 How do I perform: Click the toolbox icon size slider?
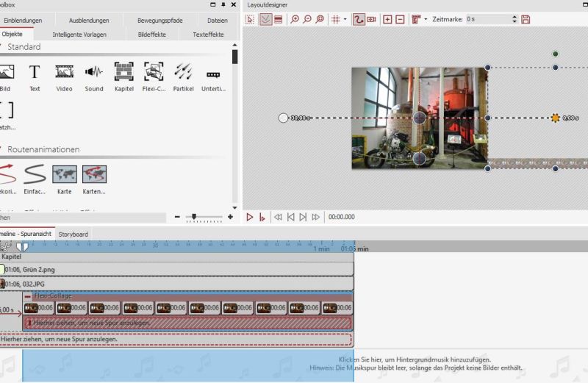coord(194,217)
